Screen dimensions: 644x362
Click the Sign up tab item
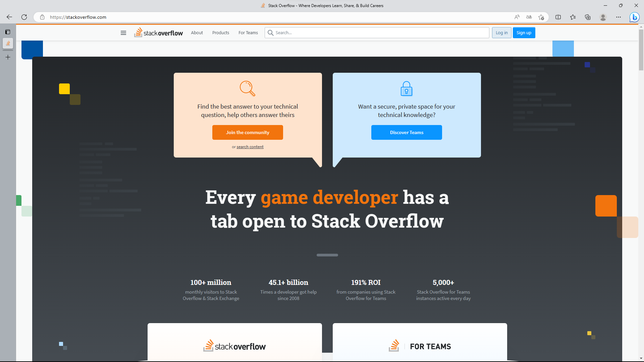(524, 32)
